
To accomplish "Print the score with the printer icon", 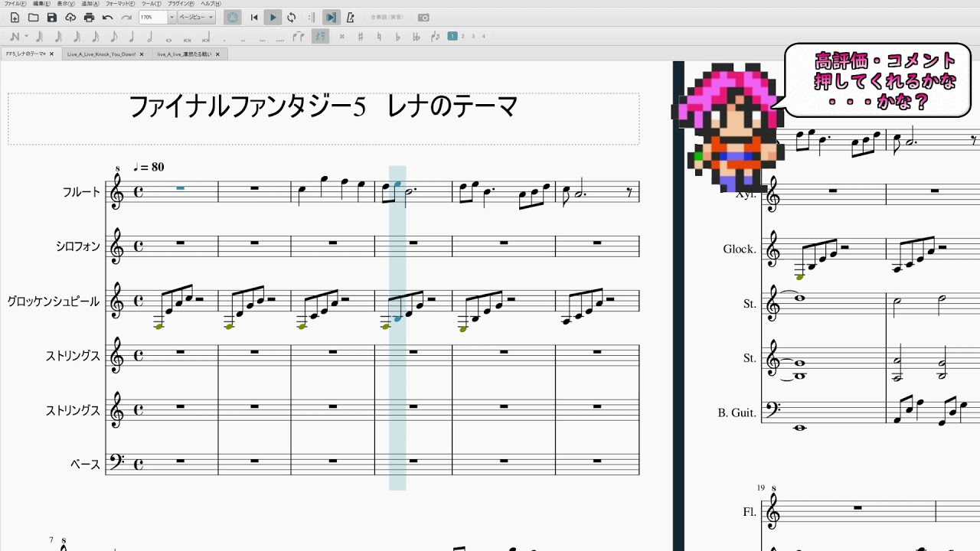I will (89, 17).
